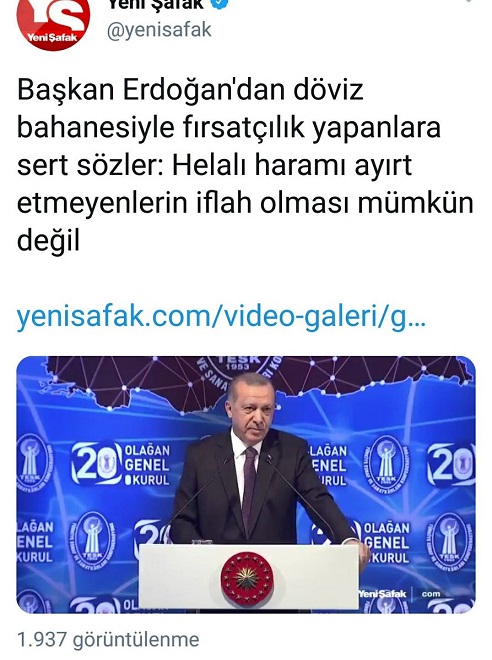Click the 1.937 görüntülenme view count
The width and height of the screenshot is (492, 660).
coord(108,640)
